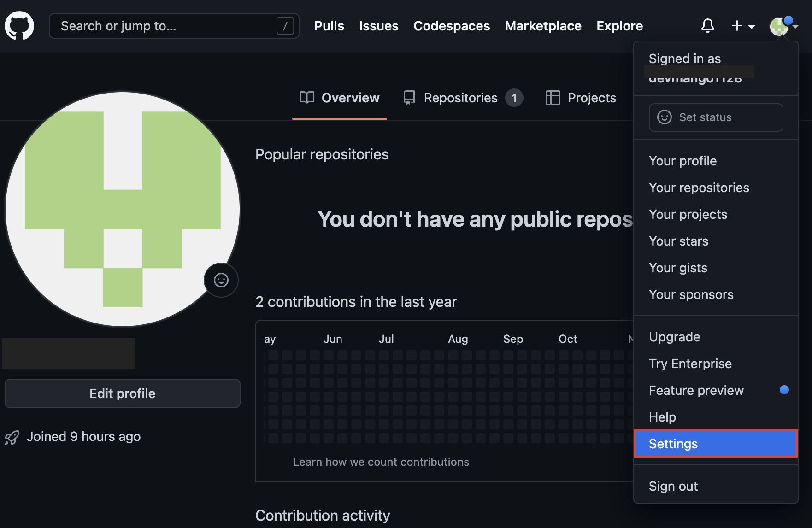
Task: Click the large profile avatar image
Action: pyautogui.click(x=123, y=209)
